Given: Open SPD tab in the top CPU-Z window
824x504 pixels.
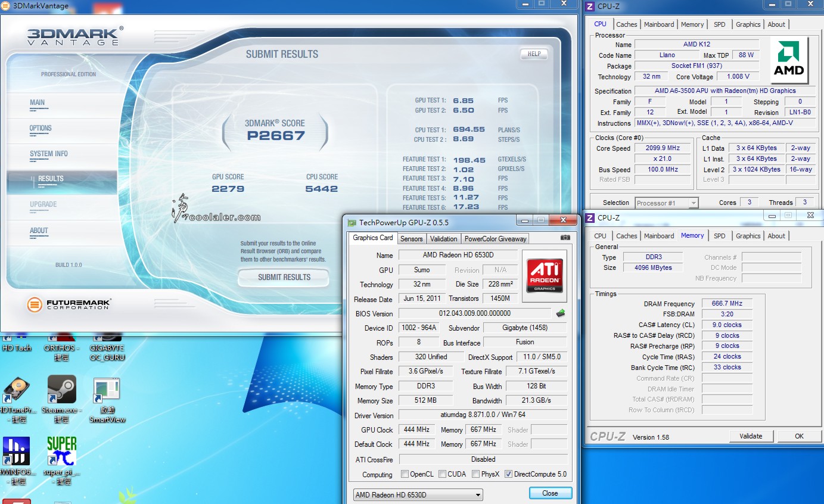Looking at the screenshot, I should (720, 24).
